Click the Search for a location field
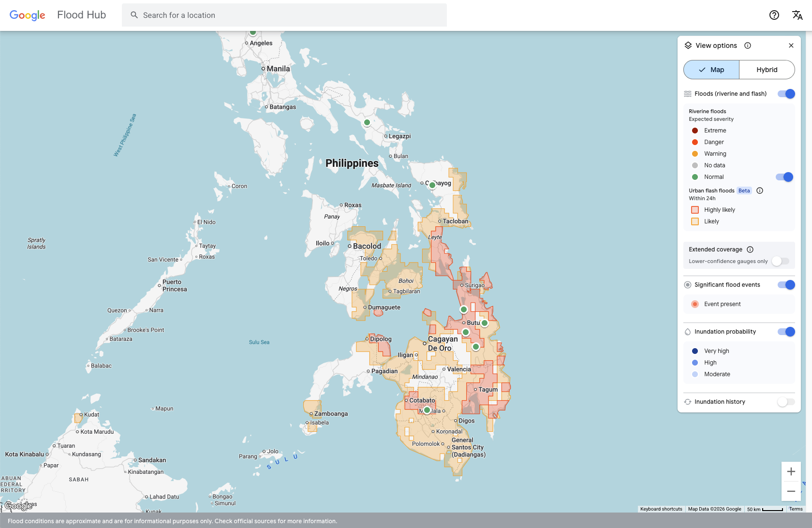 pos(284,15)
